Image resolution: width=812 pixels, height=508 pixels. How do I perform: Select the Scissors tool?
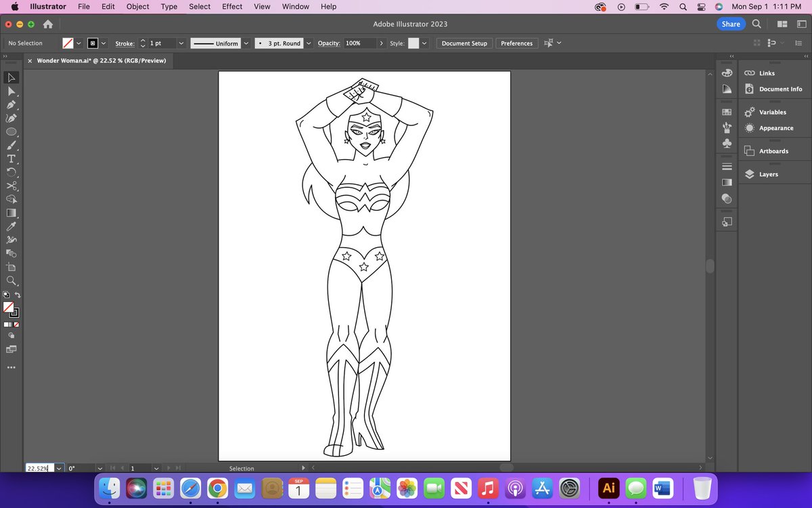12,186
